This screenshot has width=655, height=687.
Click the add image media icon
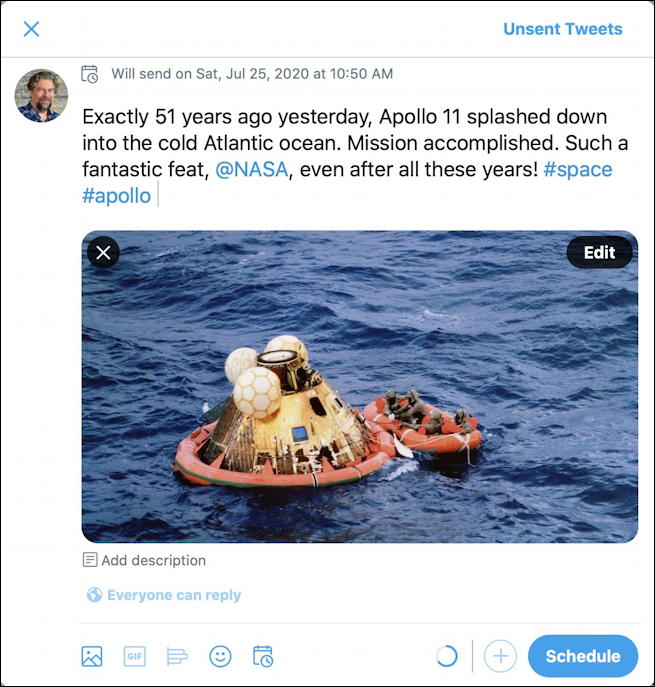[92, 657]
